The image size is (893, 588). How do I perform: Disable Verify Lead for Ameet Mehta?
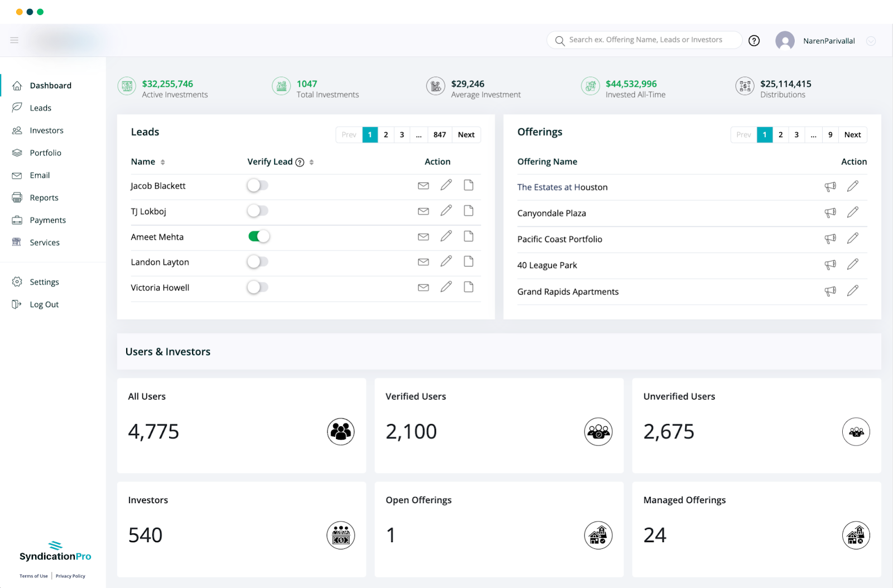258,237
